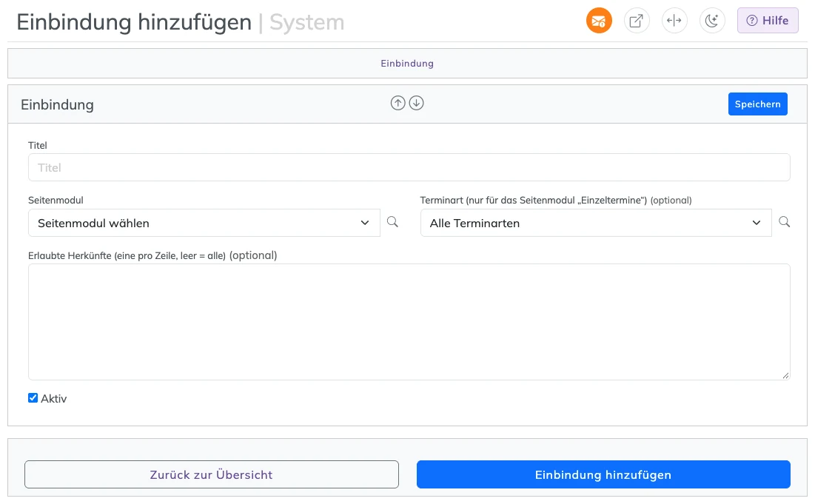Open the orange mail notifications icon
Screen dimensions: 815x504
pyautogui.click(x=599, y=21)
